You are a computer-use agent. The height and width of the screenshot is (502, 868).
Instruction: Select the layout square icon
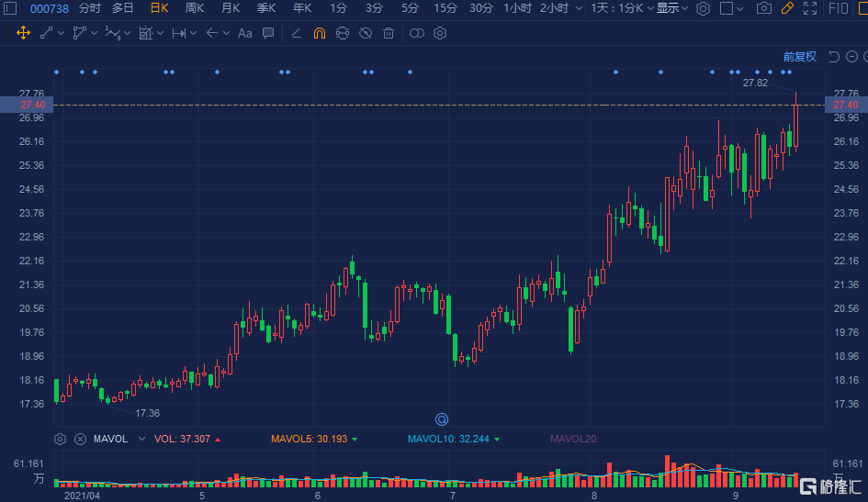(x=727, y=8)
